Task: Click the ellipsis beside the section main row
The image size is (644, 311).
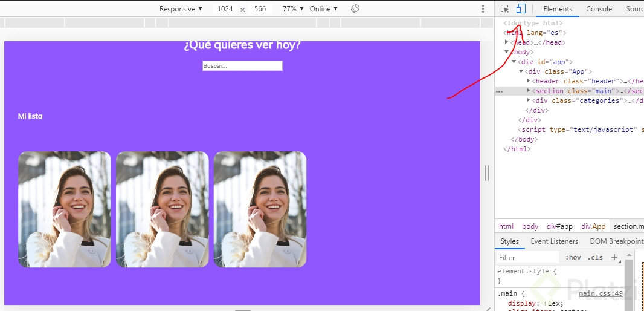Action: pyautogui.click(x=499, y=91)
